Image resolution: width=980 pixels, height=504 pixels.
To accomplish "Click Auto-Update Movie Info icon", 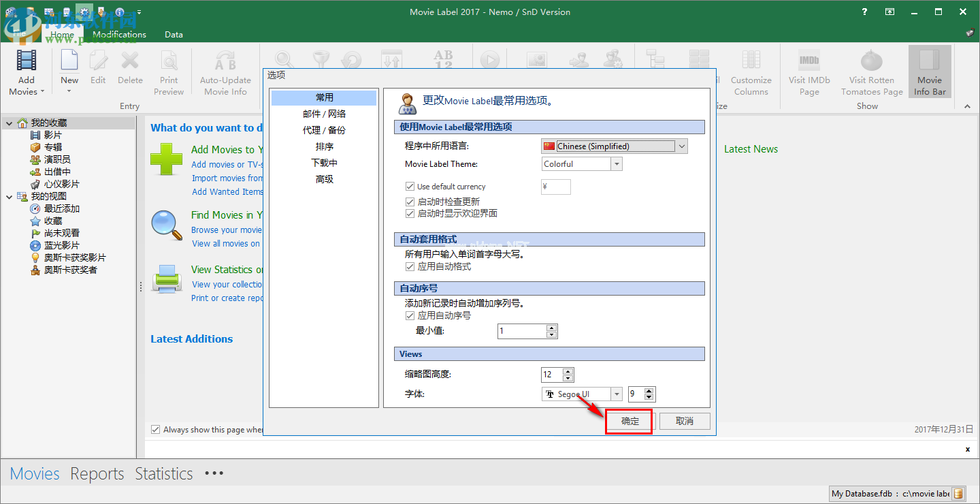I will pos(225,61).
